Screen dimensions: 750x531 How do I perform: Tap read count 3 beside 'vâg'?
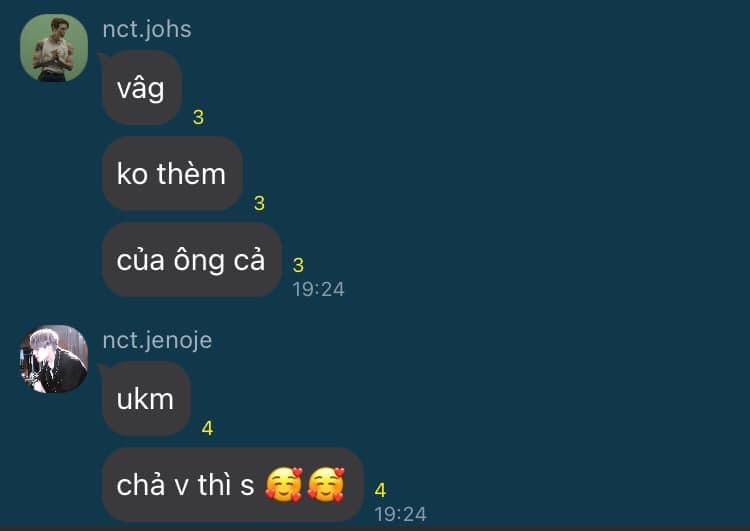pos(199,117)
